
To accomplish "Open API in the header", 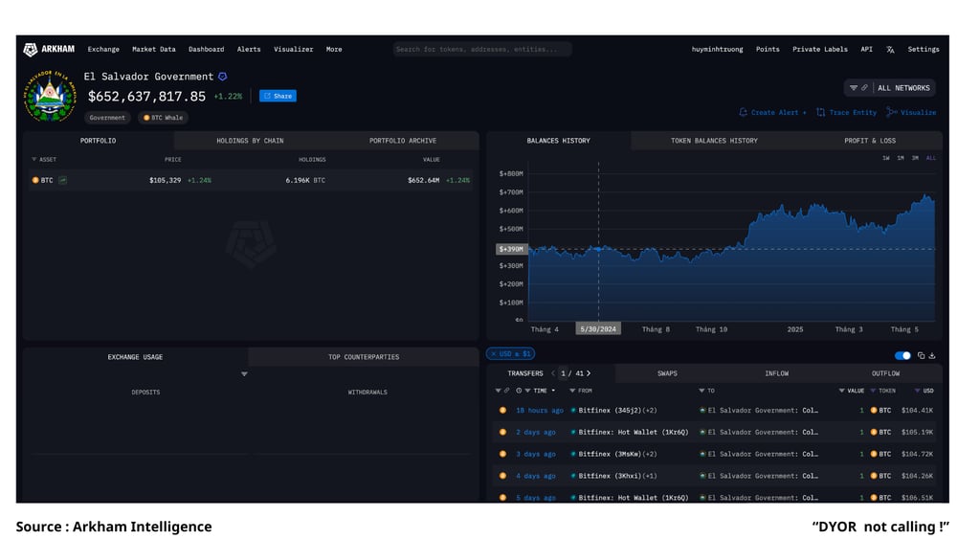I will pos(866,50).
